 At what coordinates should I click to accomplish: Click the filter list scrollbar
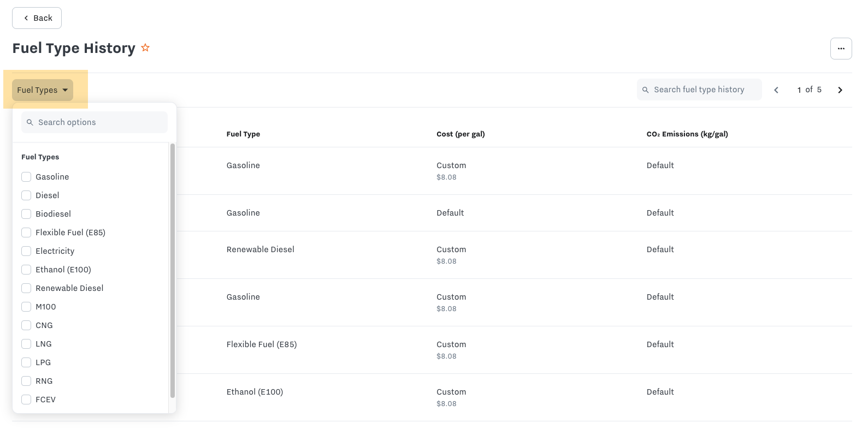pos(173,270)
